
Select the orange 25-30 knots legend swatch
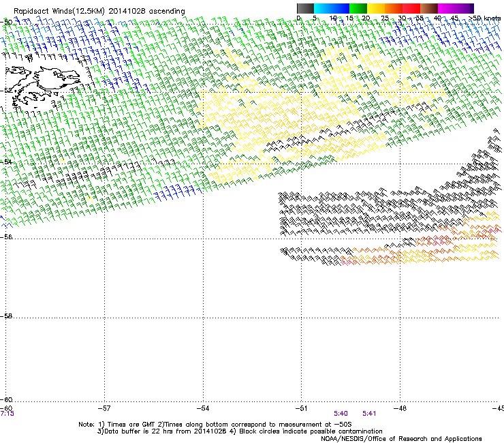click(394, 8)
